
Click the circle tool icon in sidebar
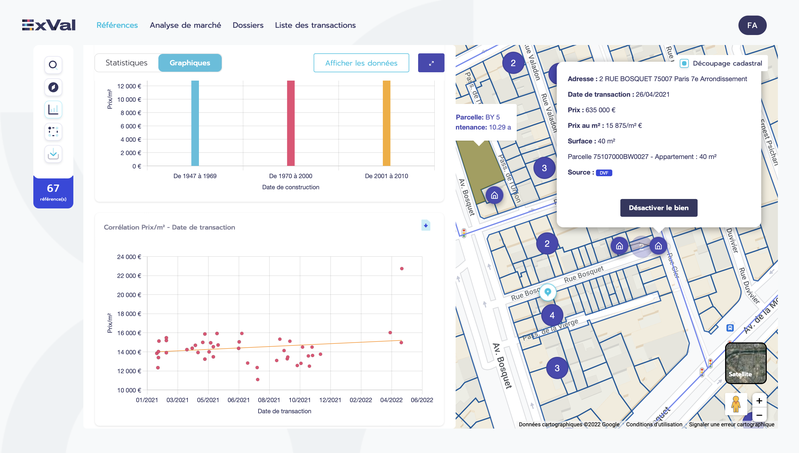point(53,65)
